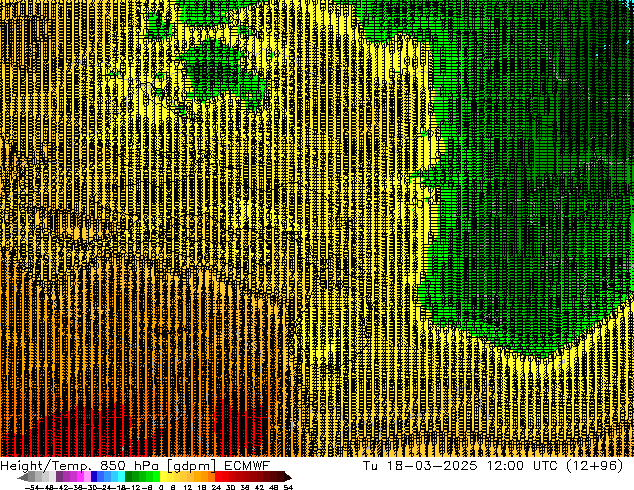This screenshot has height=490, width=634.
Task: Click the purple segment of the color legend
Action: [59, 476]
